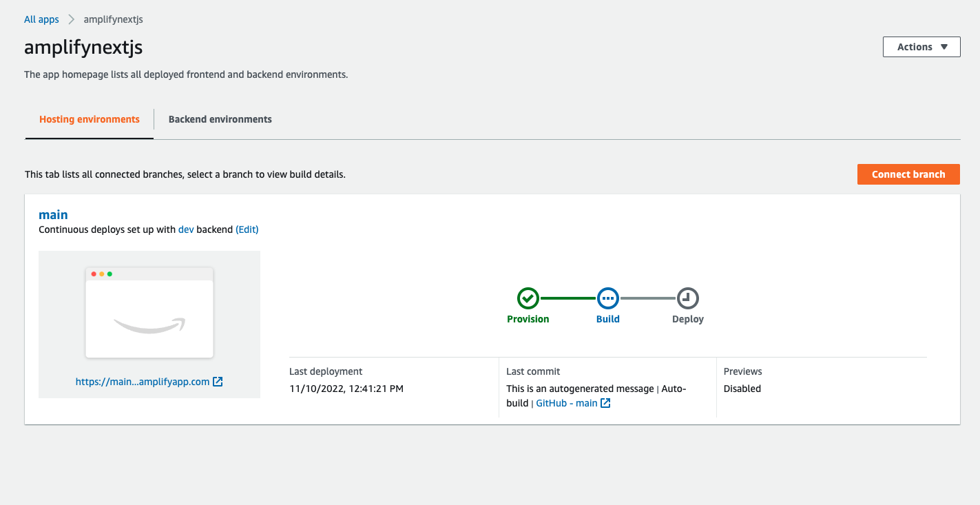Open the Actions dropdown menu
The height and width of the screenshot is (505, 980).
tap(921, 47)
